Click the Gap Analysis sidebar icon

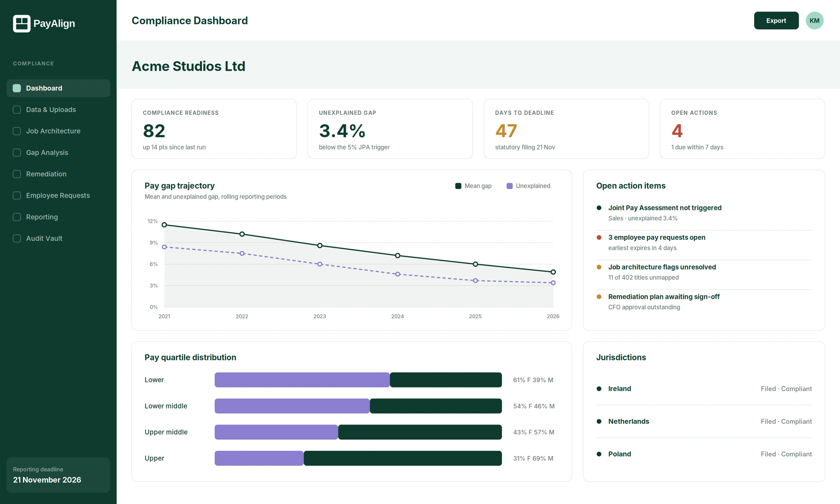pyautogui.click(x=17, y=153)
